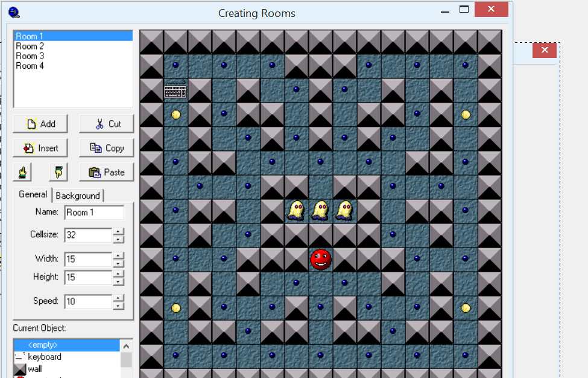This screenshot has height=378, width=588.
Task: Close the window behind Creating Rooms
Action: pos(545,50)
